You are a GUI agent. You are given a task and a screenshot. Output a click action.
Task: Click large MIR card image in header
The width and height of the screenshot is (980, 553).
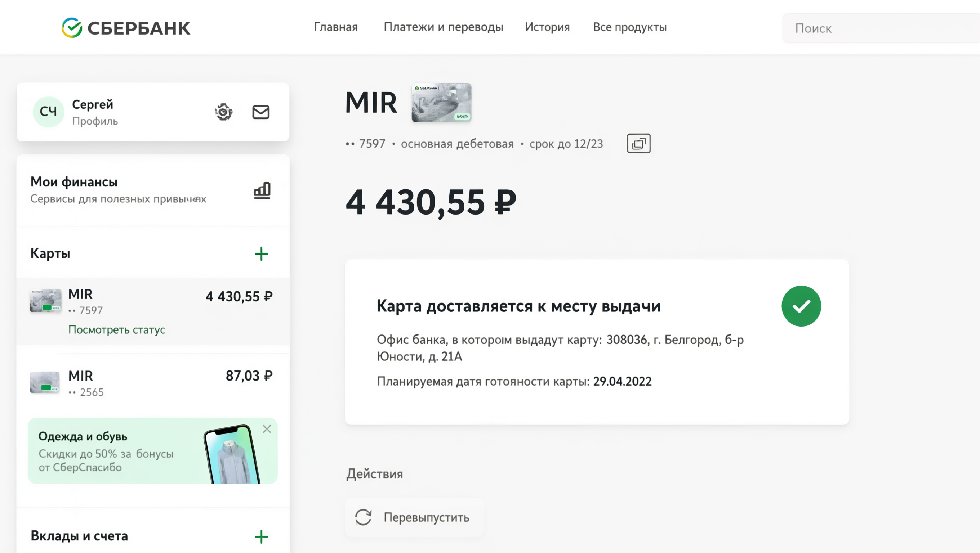(441, 103)
